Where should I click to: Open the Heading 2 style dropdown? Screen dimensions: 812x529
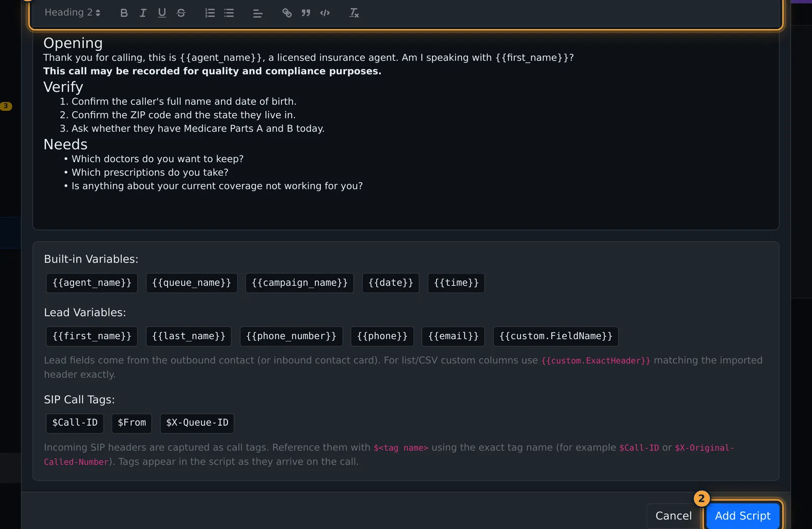pyautogui.click(x=73, y=13)
